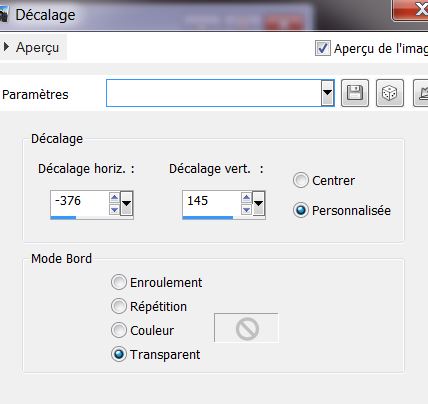Open the Paramètres presets dropdown
The width and height of the screenshot is (428, 404).
(328, 93)
